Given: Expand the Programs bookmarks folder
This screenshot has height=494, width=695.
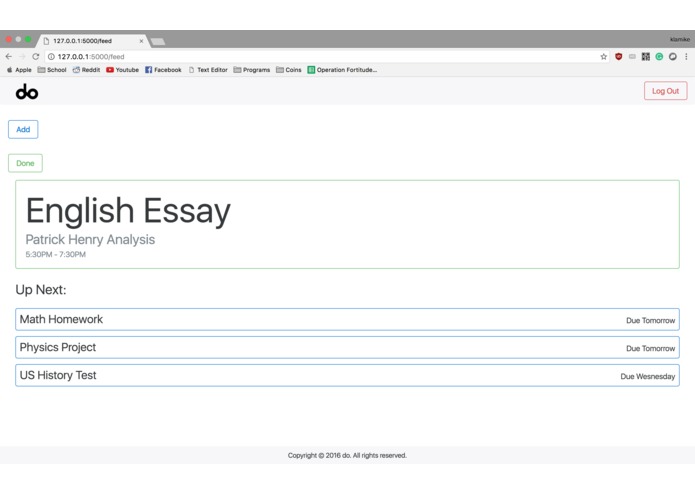Looking at the screenshot, I should [x=252, y=70].
